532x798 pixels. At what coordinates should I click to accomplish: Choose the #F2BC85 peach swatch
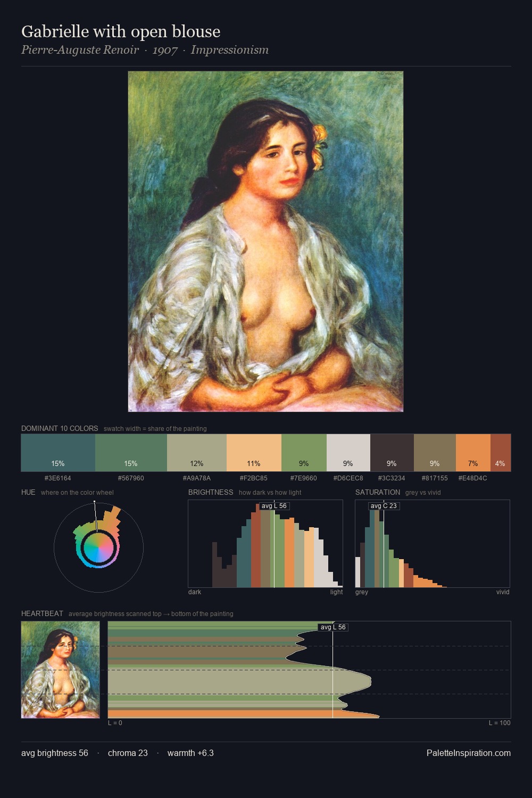(x=254, y=453)
